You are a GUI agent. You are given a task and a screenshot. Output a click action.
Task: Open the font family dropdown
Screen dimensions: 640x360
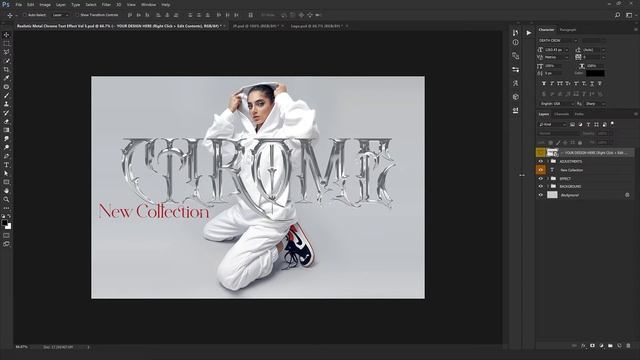[557, 40]
